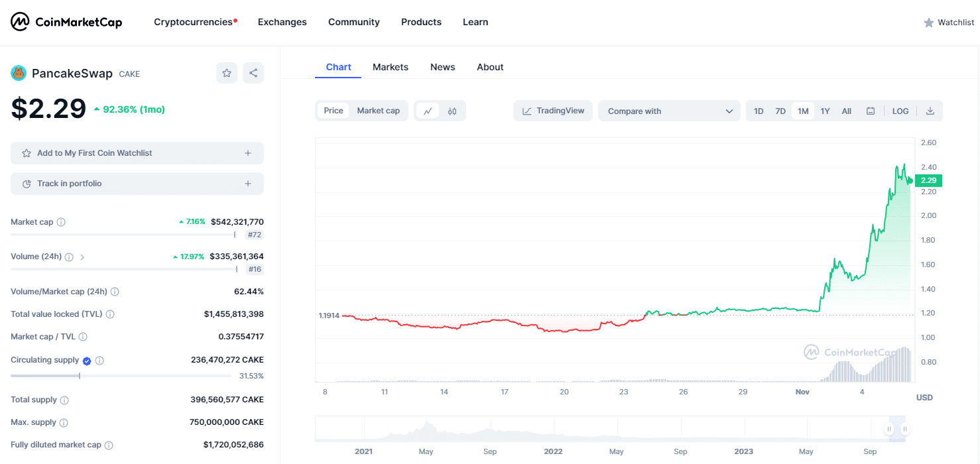The height and width of the screenshot is (464, 980).
Task: Click Add to My First Coin Watchlist
Action: pyautogui.click(x=137, y=153)
